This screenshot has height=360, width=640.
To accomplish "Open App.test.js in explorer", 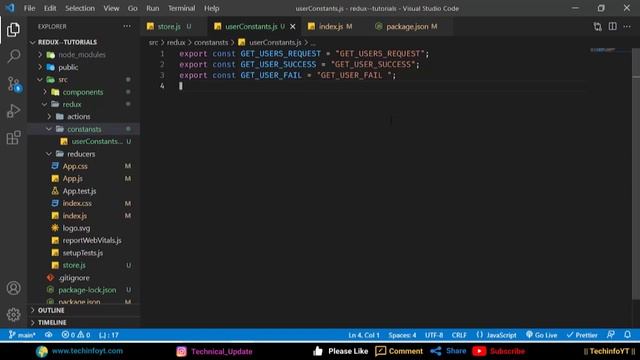I will coord(84,191).
